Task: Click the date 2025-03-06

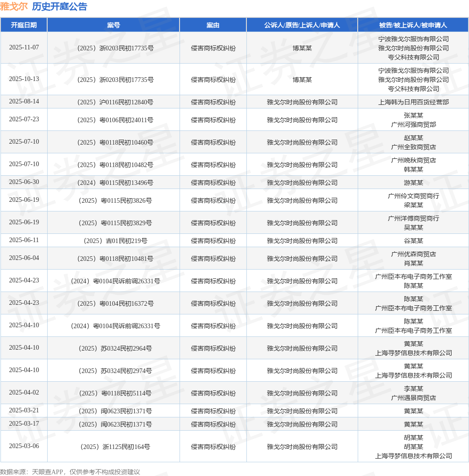Action: (24, 446)
